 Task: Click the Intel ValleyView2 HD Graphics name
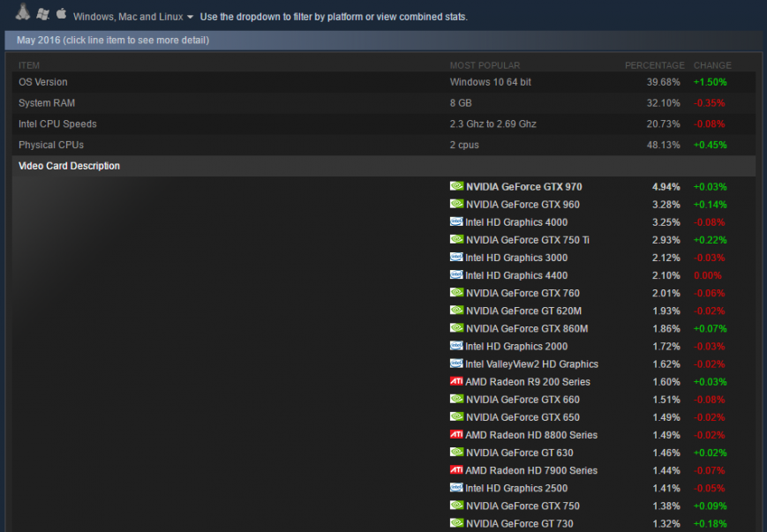[x=531, y=364]
